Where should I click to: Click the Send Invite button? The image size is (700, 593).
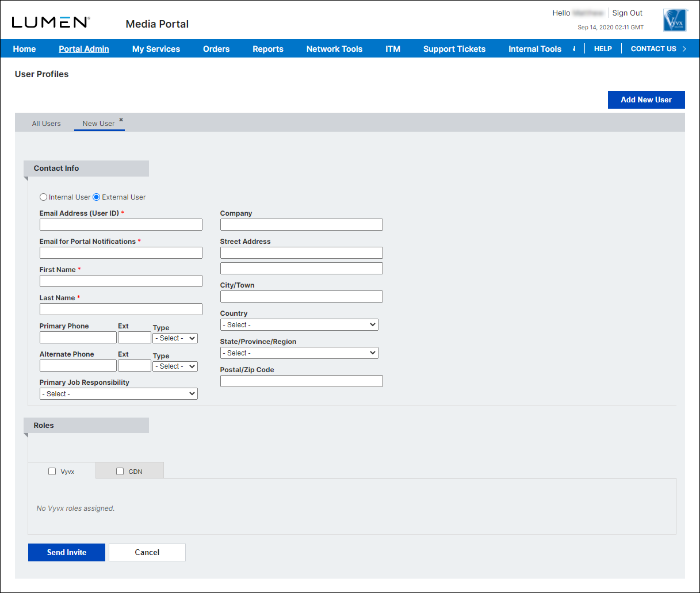coord(67,552)
